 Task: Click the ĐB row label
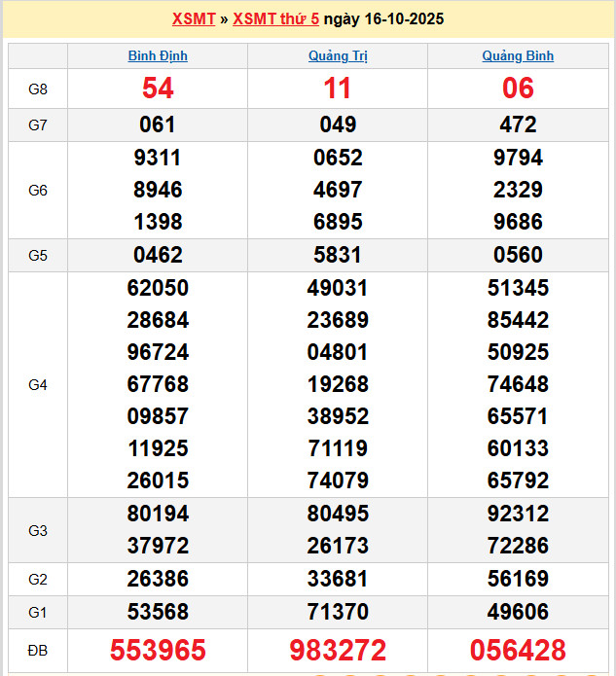pyautogui.click(x=38, y=651)
